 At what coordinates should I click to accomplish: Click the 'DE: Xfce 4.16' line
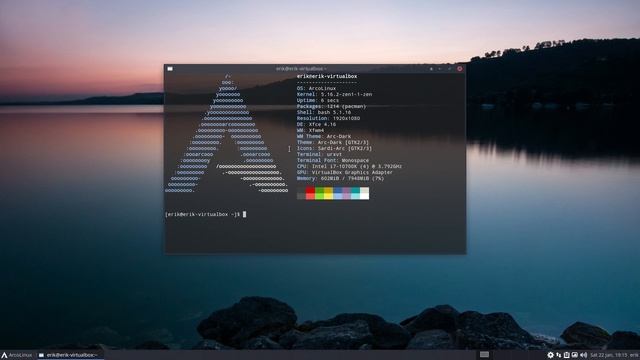[x=316, y=124]
